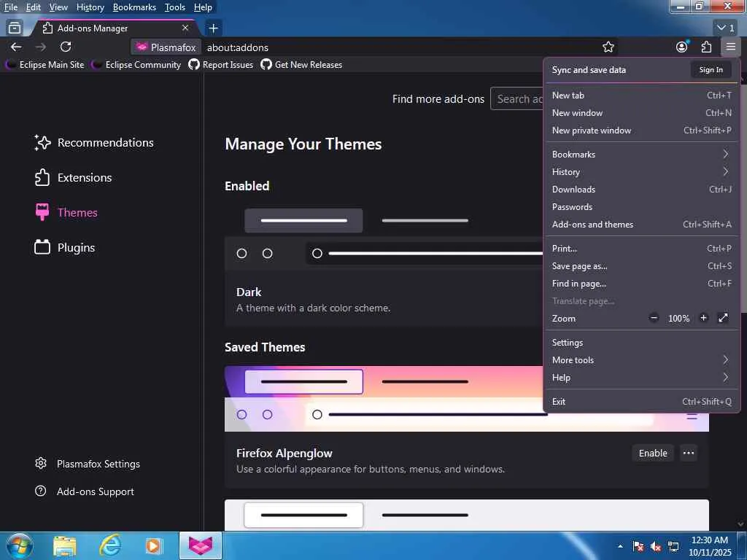Enter full screen via zoom row arrow icon

tap(723, 318)
